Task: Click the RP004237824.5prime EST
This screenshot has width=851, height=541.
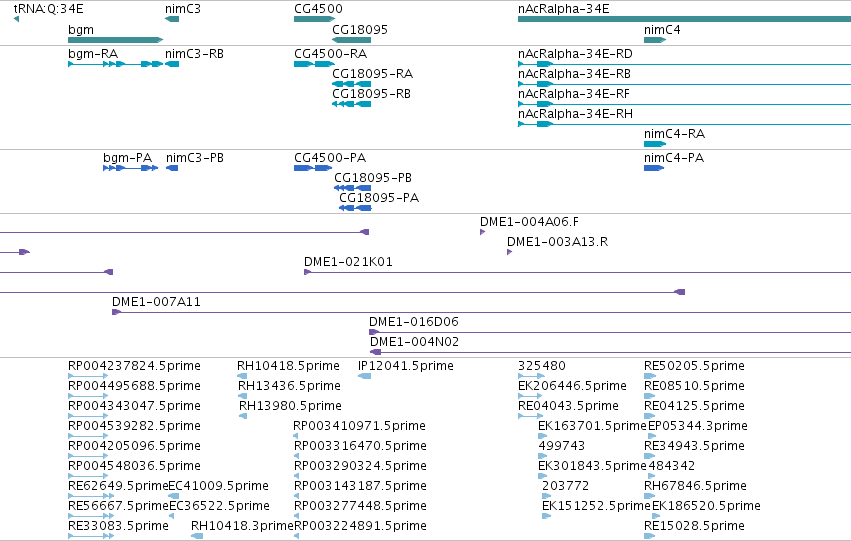Action: click(88, 375)
